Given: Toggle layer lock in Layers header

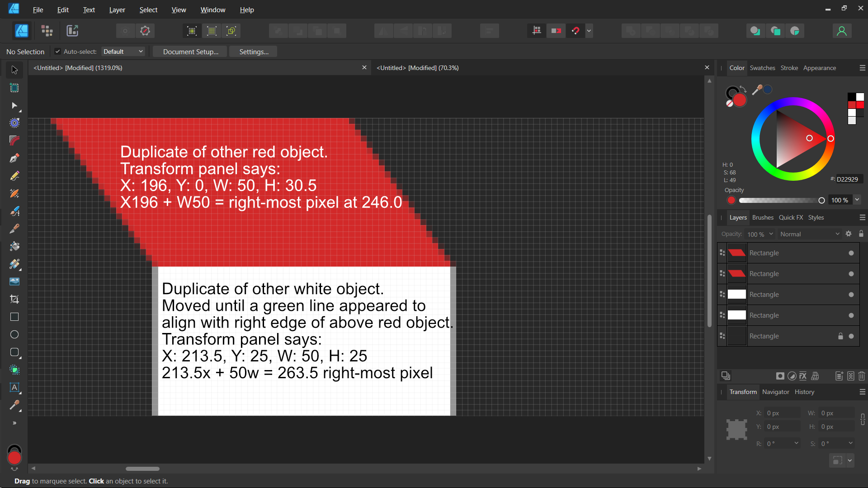Looking at the screenshot, I should coord(861,234).
